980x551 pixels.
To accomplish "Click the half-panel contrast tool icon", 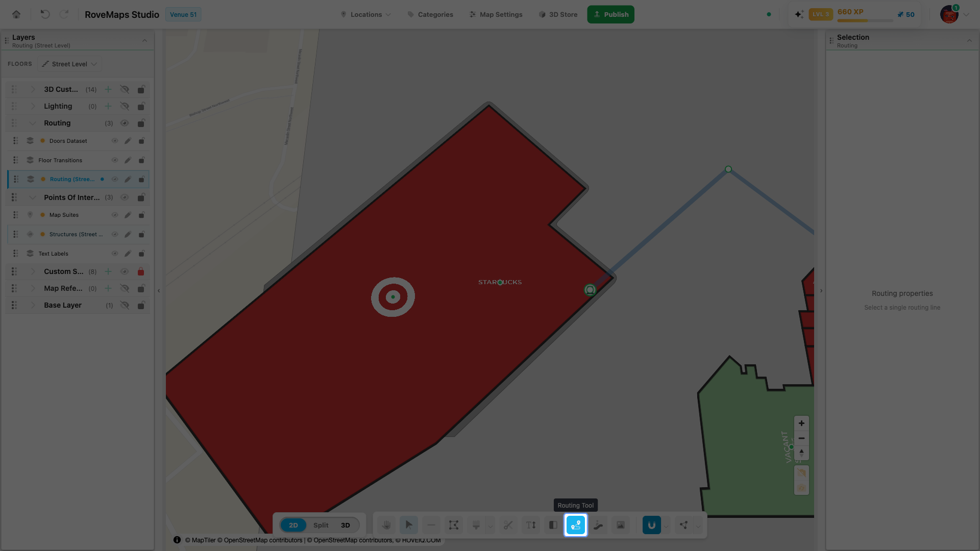I will (553, 525).
